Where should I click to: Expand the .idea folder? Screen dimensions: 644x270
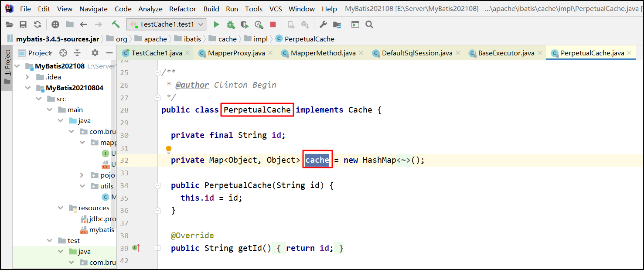point(27,77)
